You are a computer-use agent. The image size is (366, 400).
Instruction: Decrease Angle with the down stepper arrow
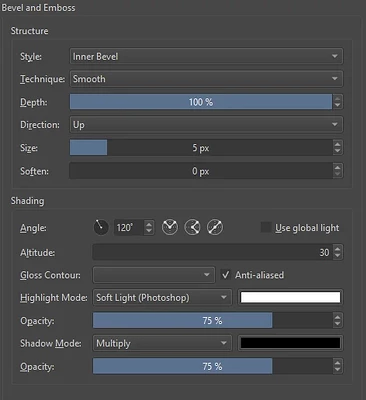[x=149, y=231]
